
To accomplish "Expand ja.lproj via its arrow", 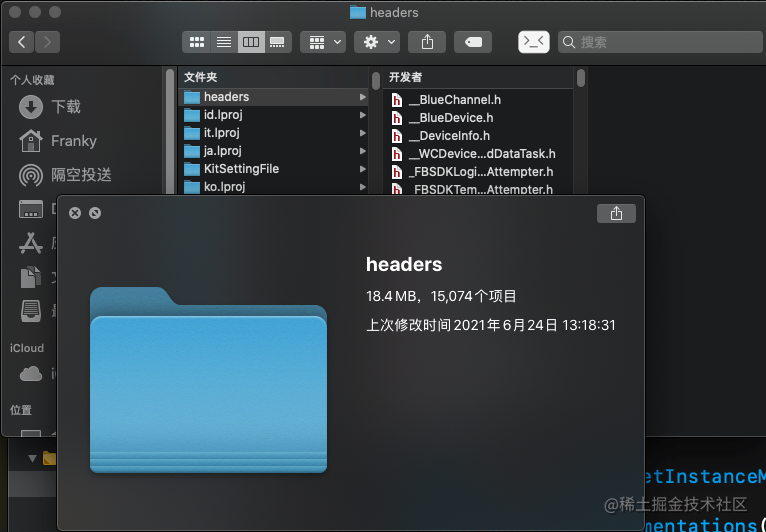I will [x=362, y=150].
